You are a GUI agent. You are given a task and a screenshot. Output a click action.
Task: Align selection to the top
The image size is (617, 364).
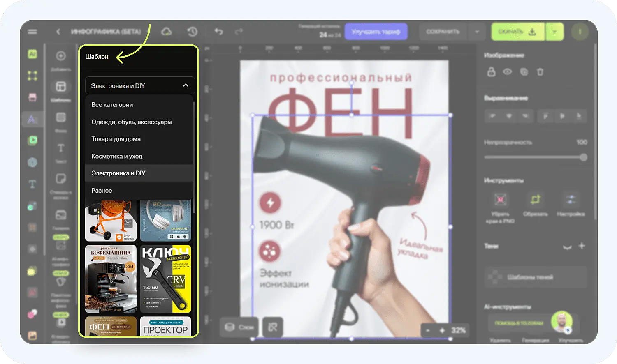click(546, 116)
